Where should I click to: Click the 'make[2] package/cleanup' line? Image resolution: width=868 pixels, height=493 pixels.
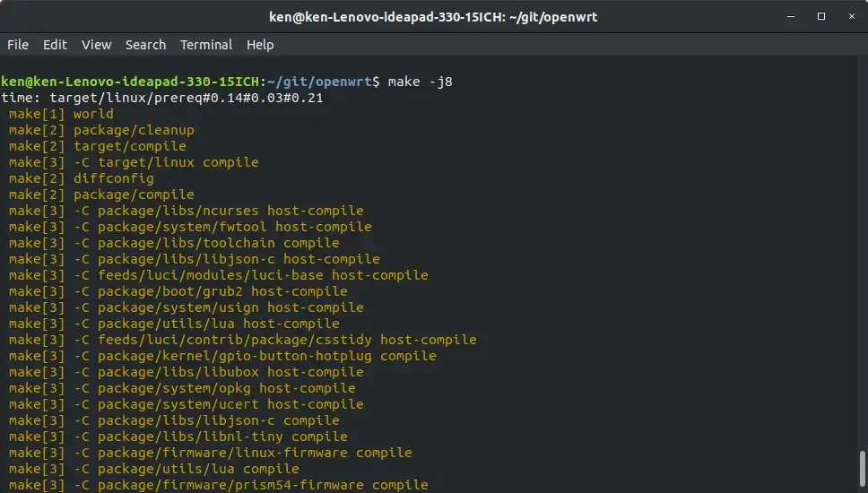coord(101,130)
